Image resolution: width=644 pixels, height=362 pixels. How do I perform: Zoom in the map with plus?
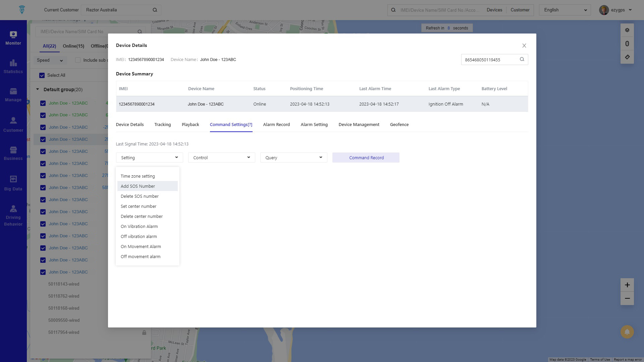click(x=627, y=285)
